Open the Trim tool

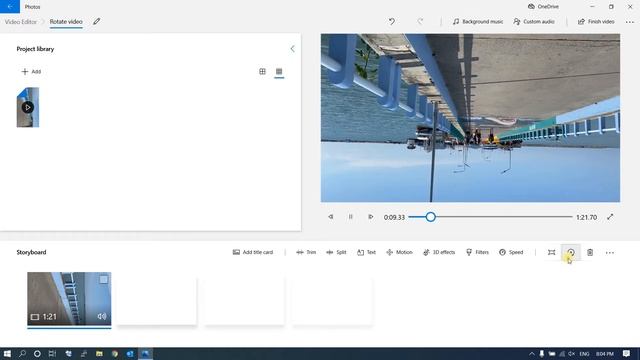[306, 252]
